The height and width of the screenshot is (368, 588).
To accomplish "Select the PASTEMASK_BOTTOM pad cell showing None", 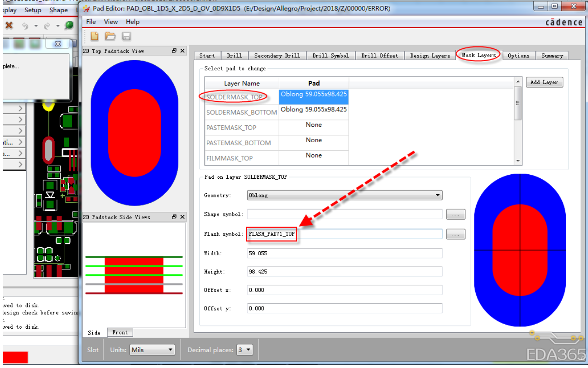I will click(314, 143).
